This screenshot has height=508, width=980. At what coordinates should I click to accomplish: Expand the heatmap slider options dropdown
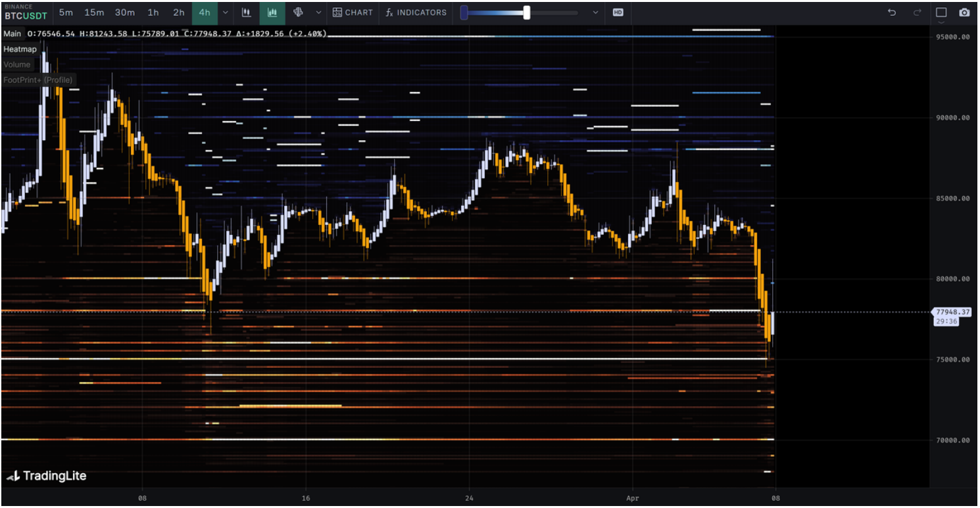click(x=596, y=13)
